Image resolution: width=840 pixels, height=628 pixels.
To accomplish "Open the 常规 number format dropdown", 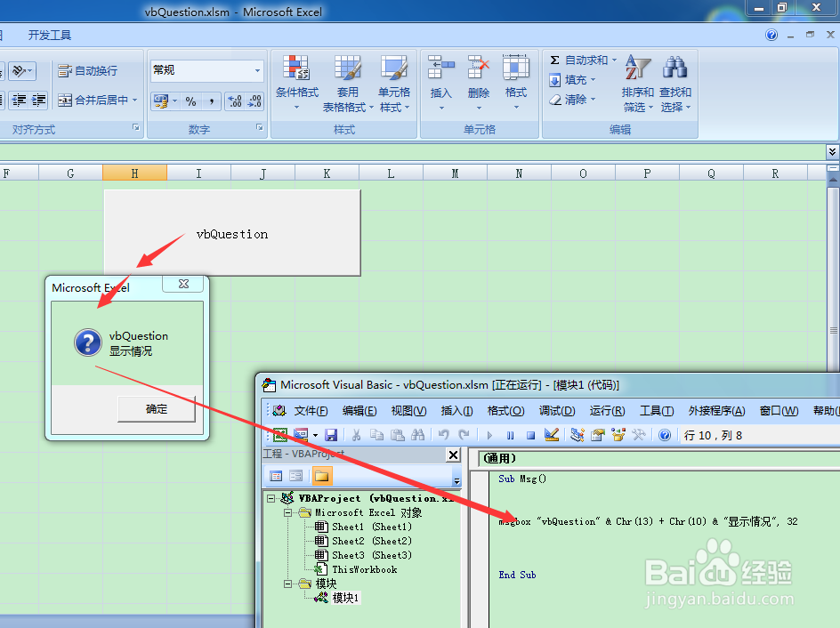I will pos(257,69).
